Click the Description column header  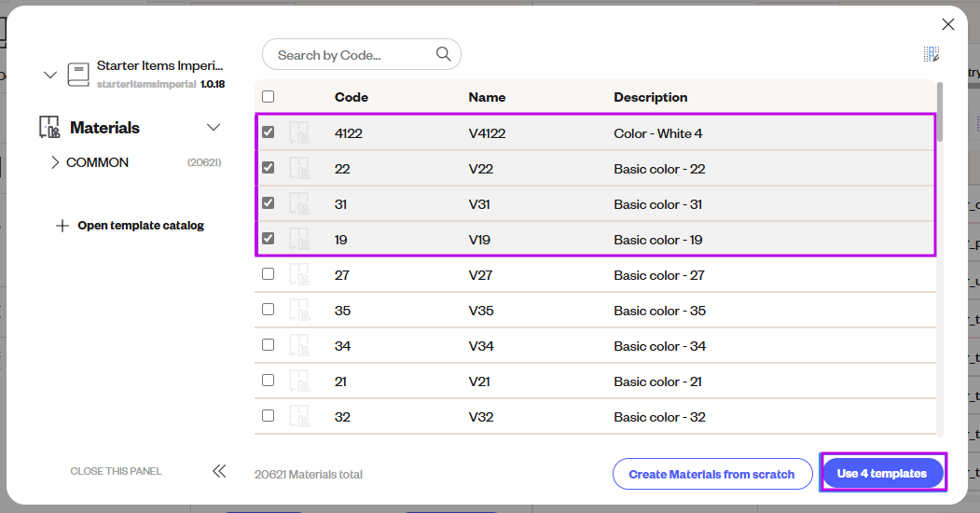tap(650, 97)
